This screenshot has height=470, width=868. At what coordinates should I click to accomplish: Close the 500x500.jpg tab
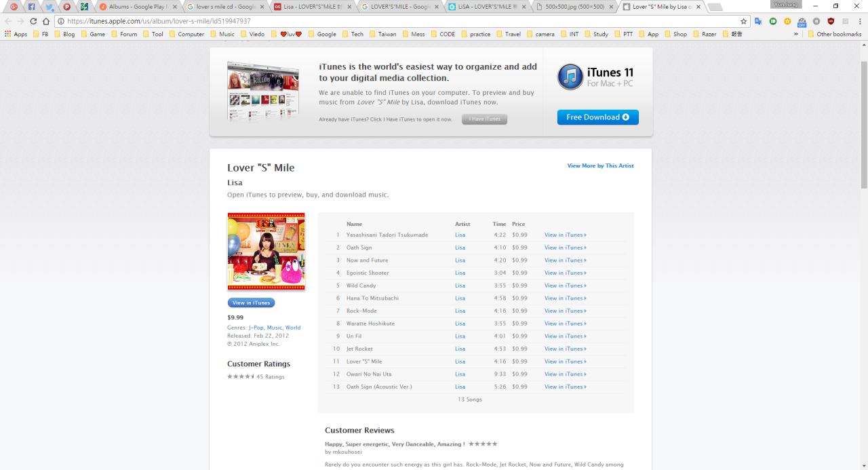pyautogui.click(x=611, y=7)
